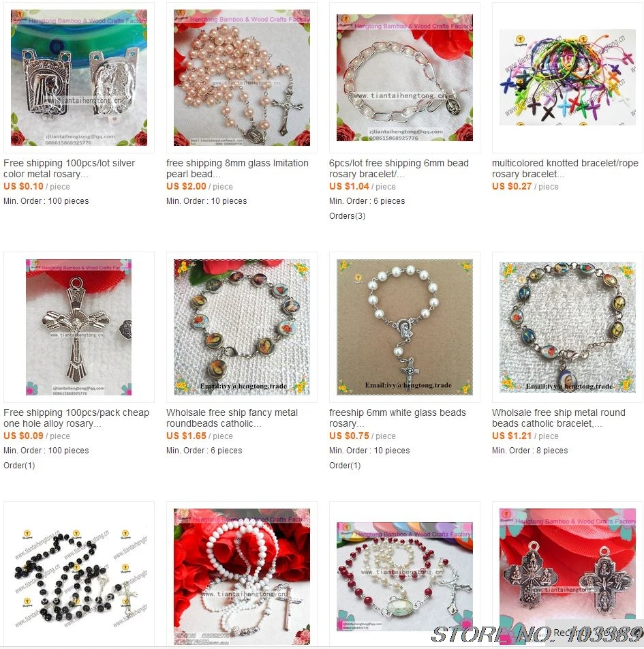Screen dimensions: 644x649
Task: Open '6pcs/lot free shipping 6mm bead rosary bracelet' link
Action: click(399, 168)
